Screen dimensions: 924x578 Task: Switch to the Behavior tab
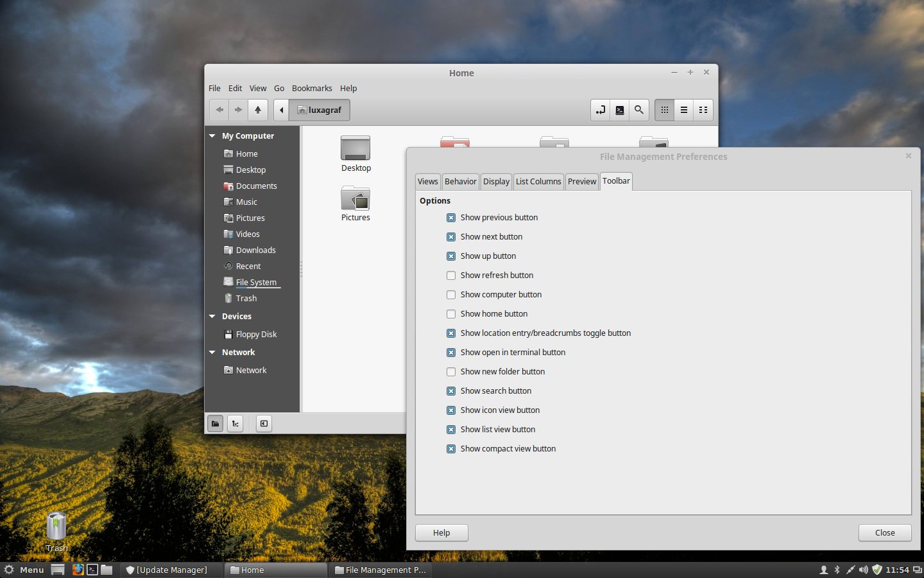pyautogui.click(x=460, y=181)
